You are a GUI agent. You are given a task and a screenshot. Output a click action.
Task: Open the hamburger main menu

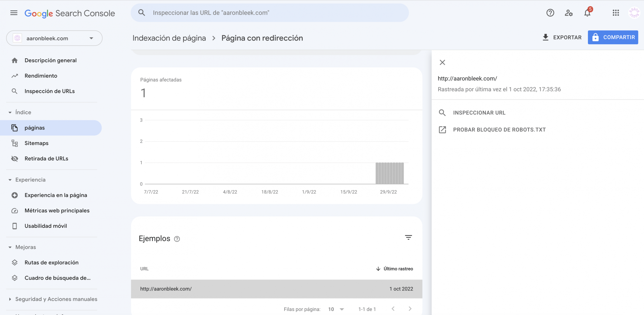tap(14, 13)
